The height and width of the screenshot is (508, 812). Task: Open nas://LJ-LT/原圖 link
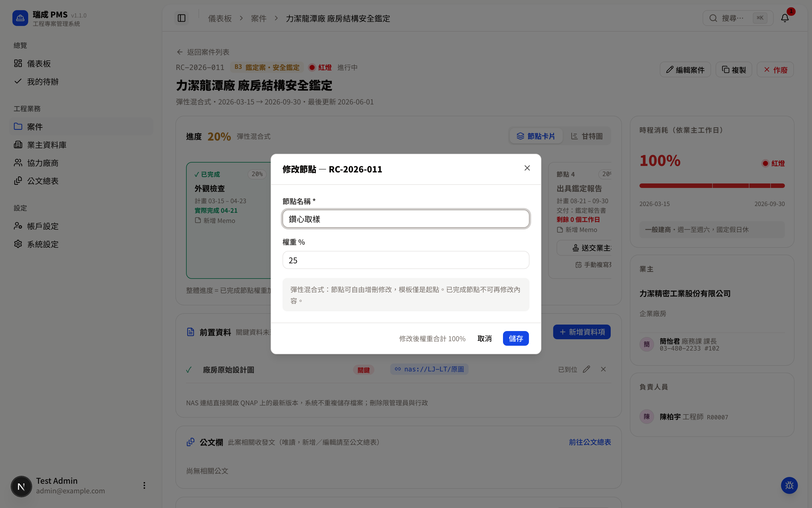pyautogui.click(x=429, y=369)
